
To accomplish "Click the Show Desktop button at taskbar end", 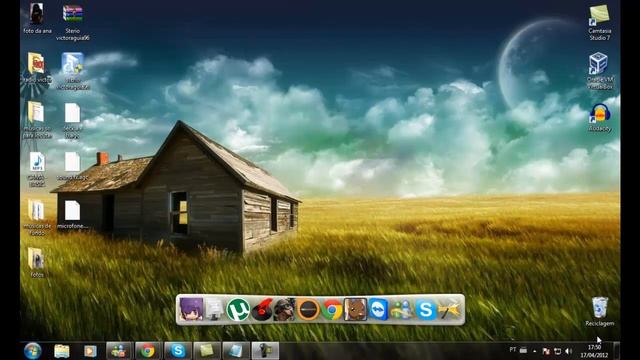I will pos(616,351).
